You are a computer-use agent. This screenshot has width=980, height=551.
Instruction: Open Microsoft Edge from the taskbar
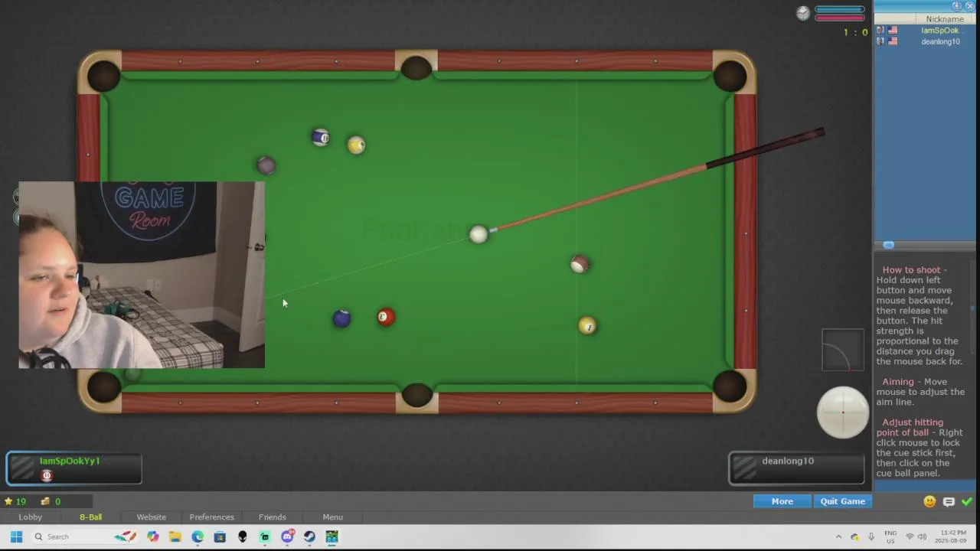click(198, 536)
